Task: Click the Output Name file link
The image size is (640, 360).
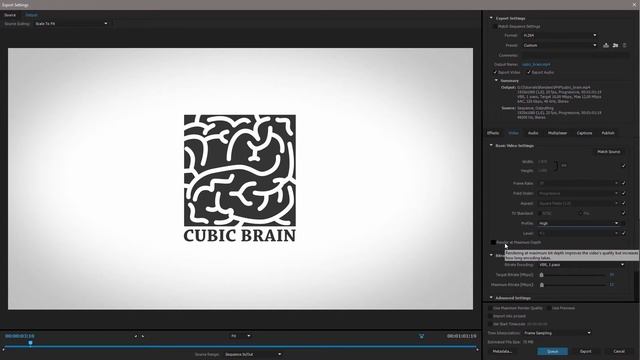Action: [536, 64]
